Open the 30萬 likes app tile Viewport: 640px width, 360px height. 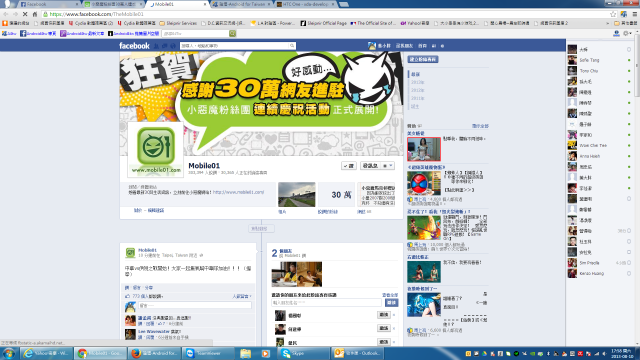(x=337, y=195)
